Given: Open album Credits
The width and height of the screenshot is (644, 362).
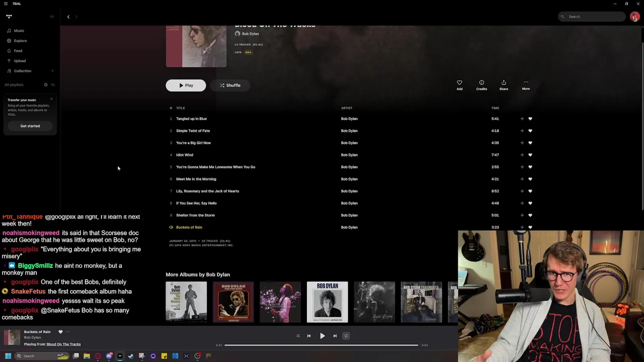Looking at the screenshot, I should pyautogui.click(x=481, y=85).
